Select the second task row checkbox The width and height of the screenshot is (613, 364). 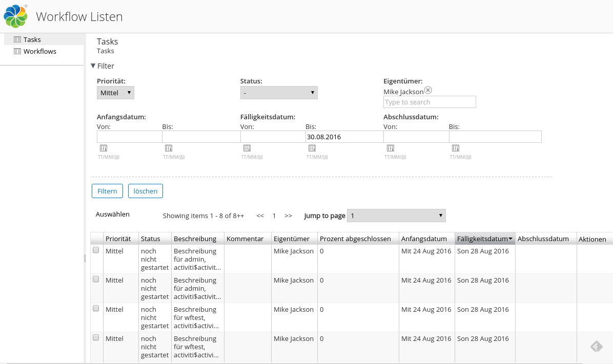[x=96, y=280]
